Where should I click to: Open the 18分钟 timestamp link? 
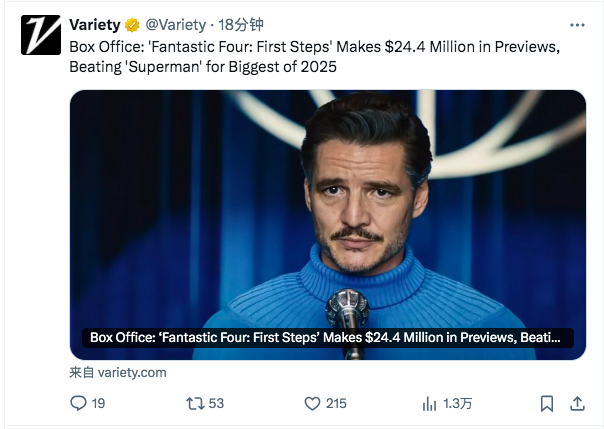click(241, 25)
